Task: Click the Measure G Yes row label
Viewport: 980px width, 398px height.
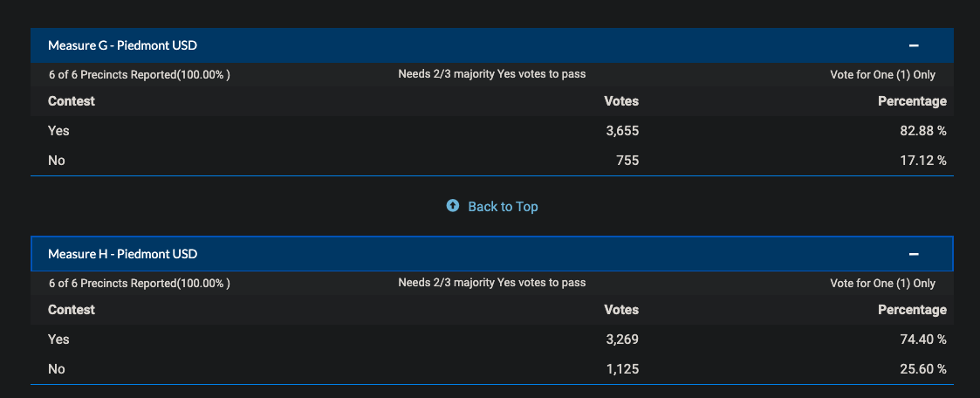Action: (x=58, y=131)
